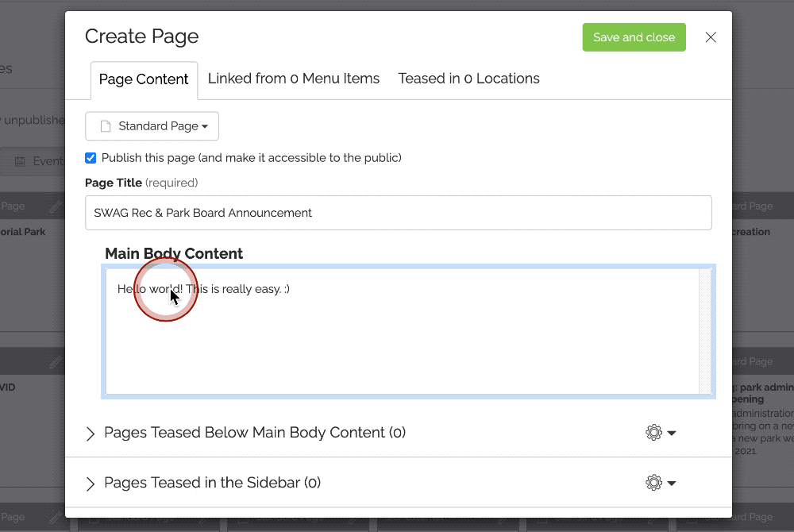Click the Save and close button
The width and height of the screenshot is (794, 532).
(634, 37)
